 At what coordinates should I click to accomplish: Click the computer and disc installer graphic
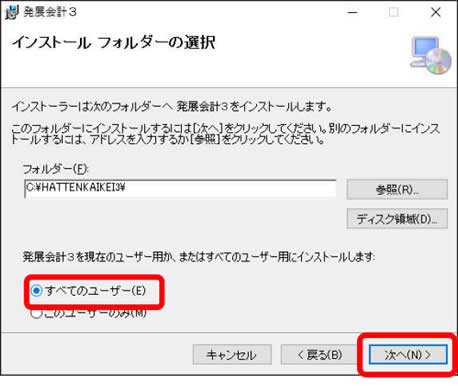(431, 55)
